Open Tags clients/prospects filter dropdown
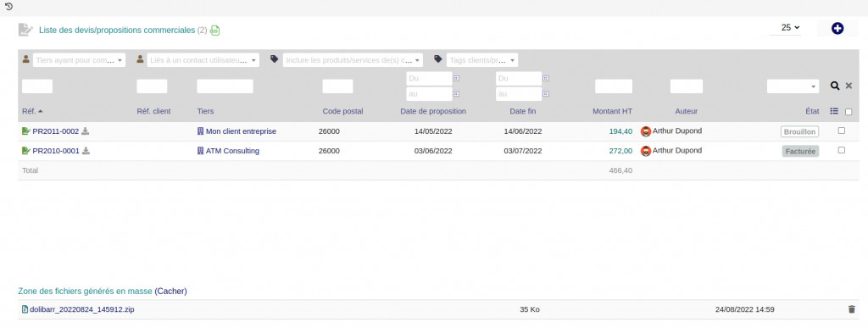Viewport: 868px width, 328px height. (x=482, y=59)
